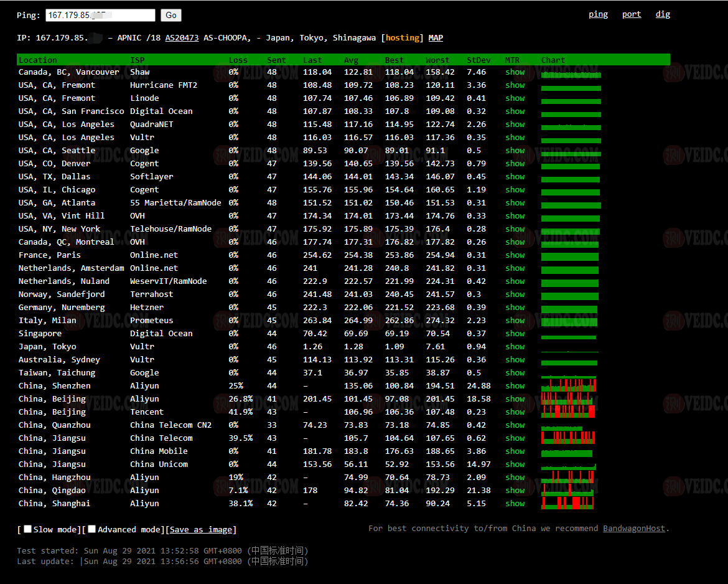Click the Go button next to Ping
This screenshot has height=584, width=728.
(x=170, y=16)
